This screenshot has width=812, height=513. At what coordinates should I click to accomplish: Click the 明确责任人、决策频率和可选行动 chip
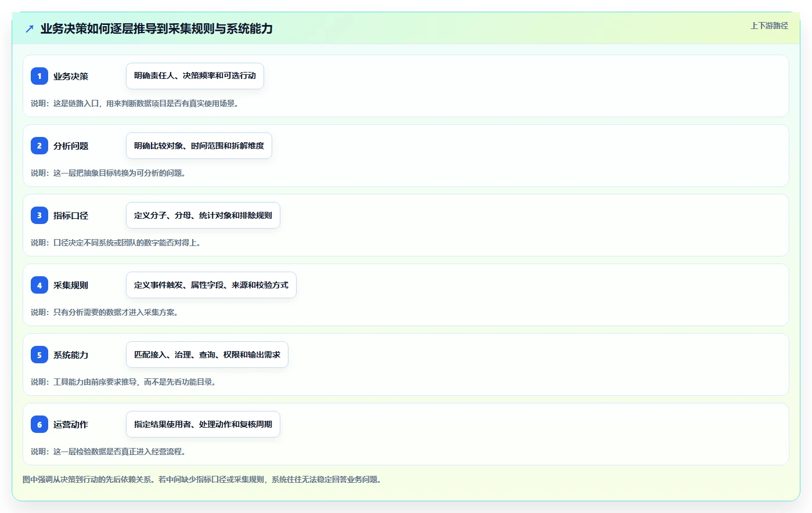(x=195, y=76)
